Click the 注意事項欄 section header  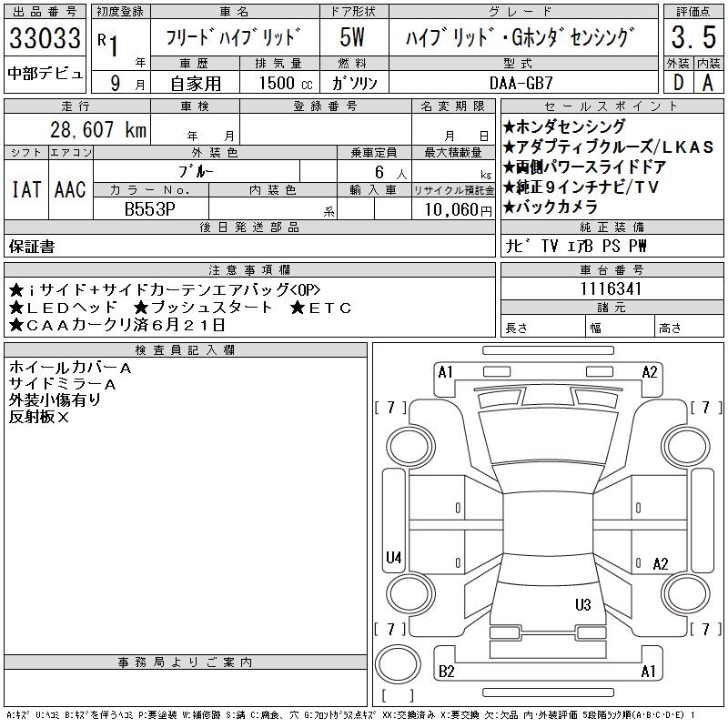(249, 269)
